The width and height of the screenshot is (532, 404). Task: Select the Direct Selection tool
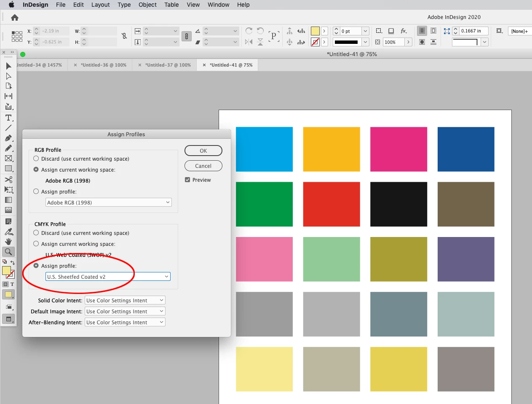(8, 76)
